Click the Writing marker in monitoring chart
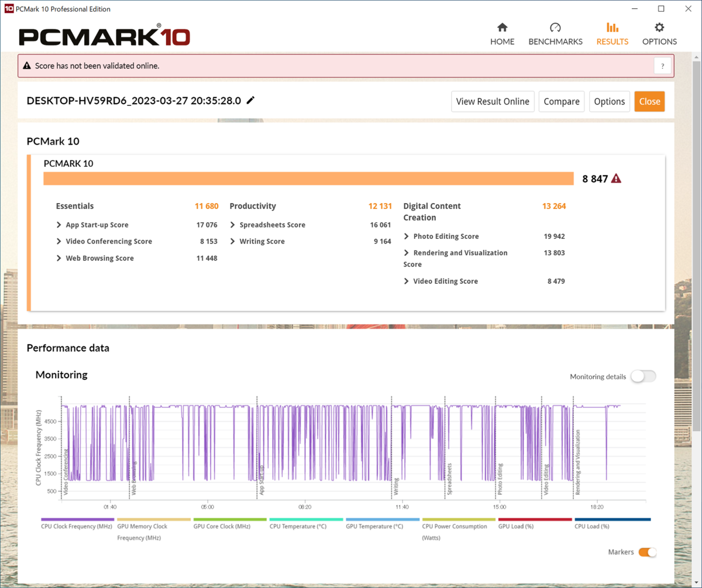The width and height of the screenshot is (702, 588). (x=396, y=487)
